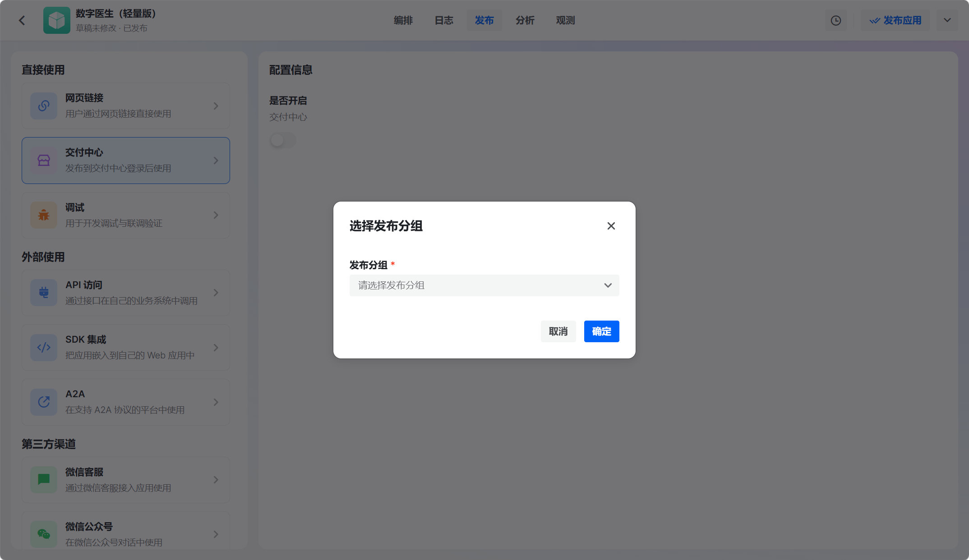The image size is (969, 560).
Task: Expand the 网页链接 row chevron
Action: point(216,106)
